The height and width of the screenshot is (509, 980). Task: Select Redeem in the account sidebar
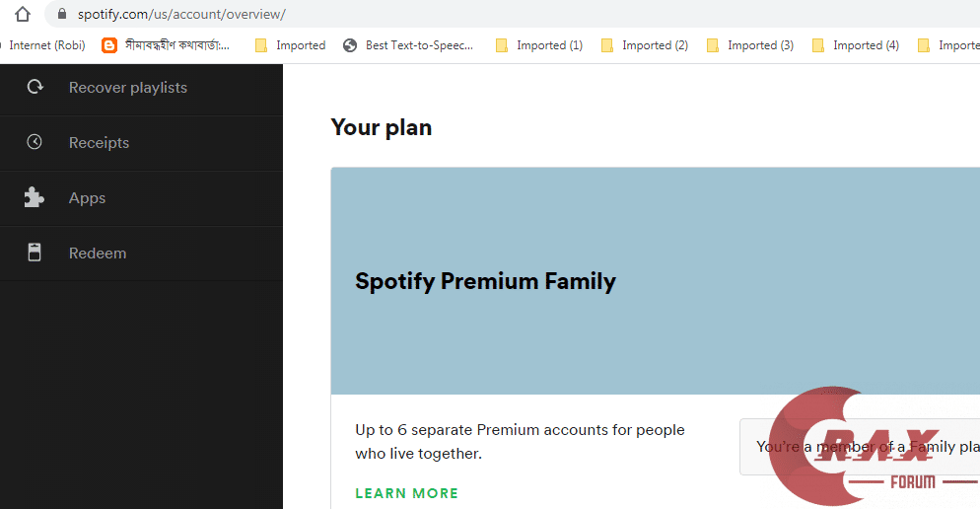pos(98,253)
